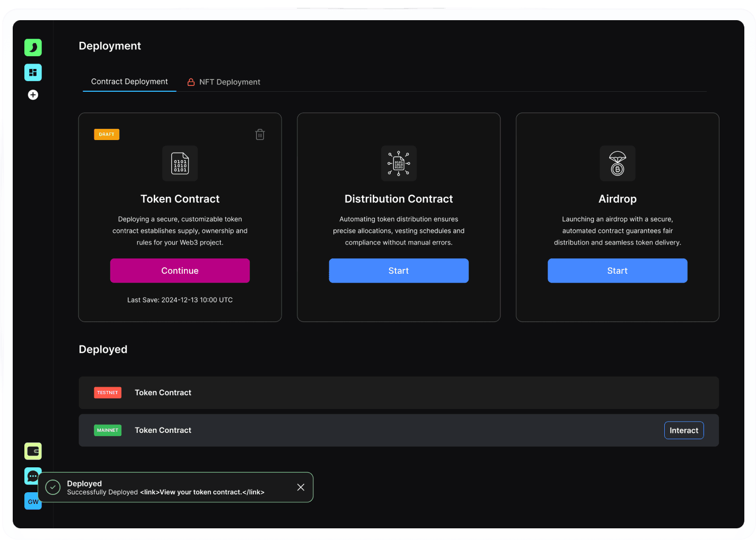756x540 pixels.
Task: Click the Distribution Contract network icon
Action: (399, 163)
